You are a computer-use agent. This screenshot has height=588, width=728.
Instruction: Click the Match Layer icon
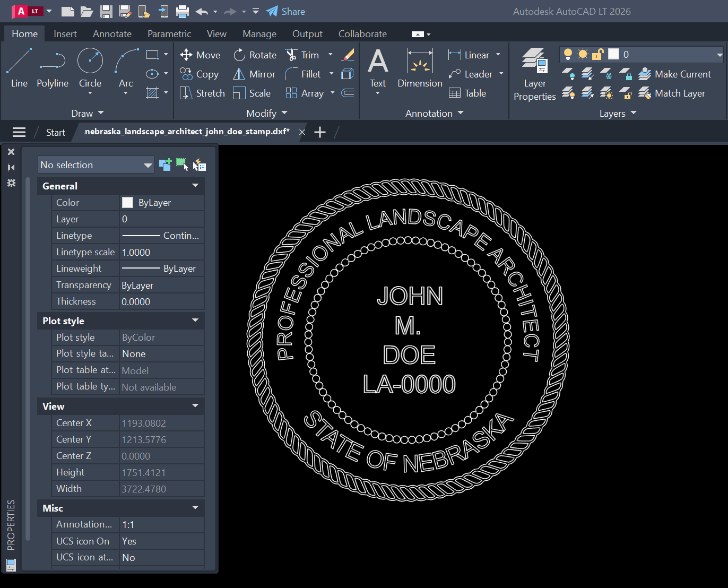[x=645, y=93]
